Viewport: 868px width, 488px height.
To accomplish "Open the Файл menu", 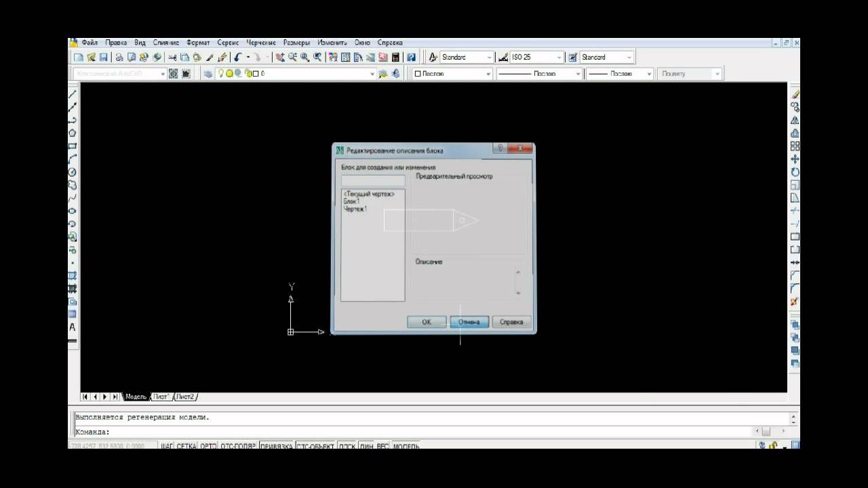I will tap(90, 43).
